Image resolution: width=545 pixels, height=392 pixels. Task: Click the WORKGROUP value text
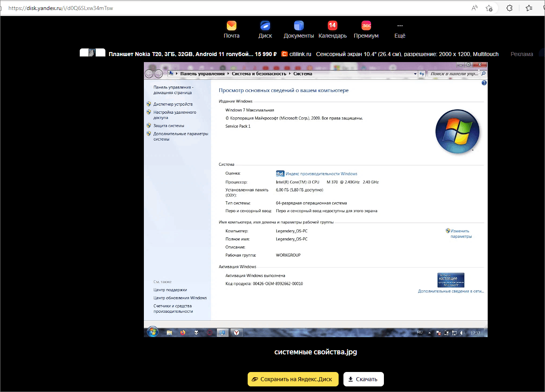288,255
